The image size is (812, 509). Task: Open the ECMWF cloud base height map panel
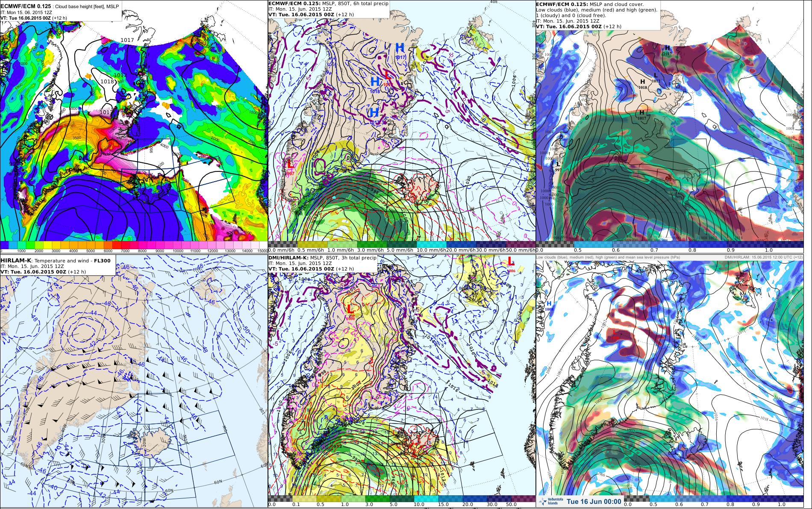133,127
